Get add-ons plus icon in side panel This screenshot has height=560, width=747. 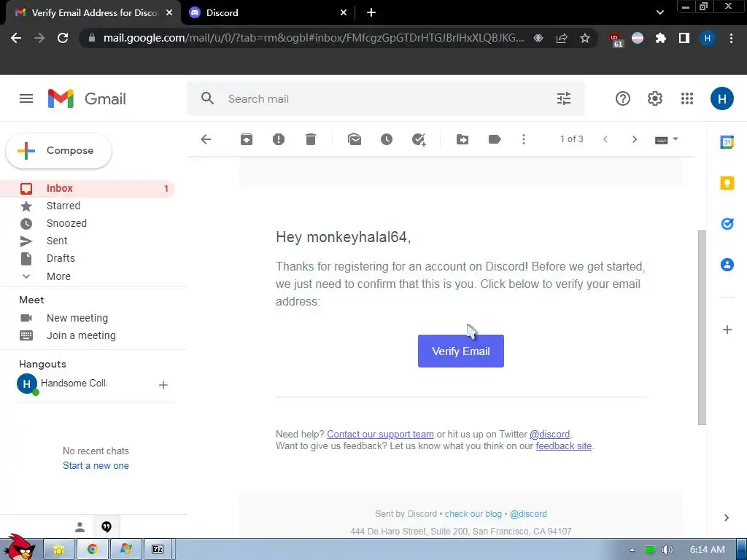coord(727,330)
